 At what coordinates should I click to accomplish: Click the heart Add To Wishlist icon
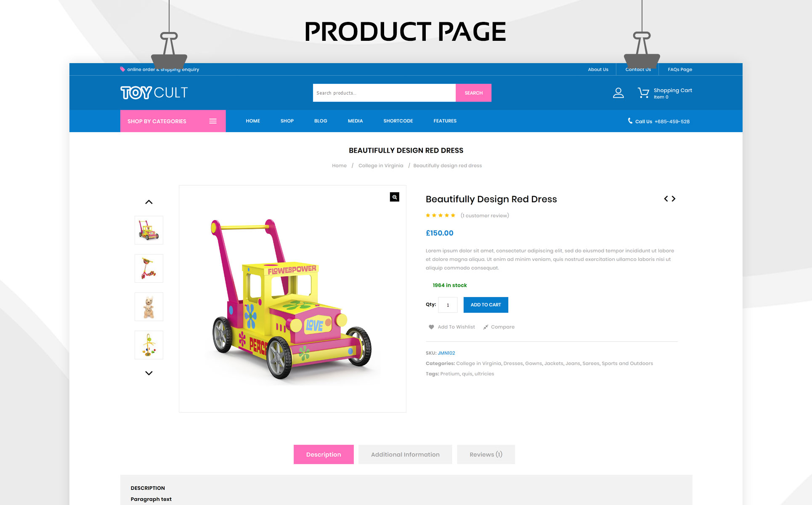point(431,327)
